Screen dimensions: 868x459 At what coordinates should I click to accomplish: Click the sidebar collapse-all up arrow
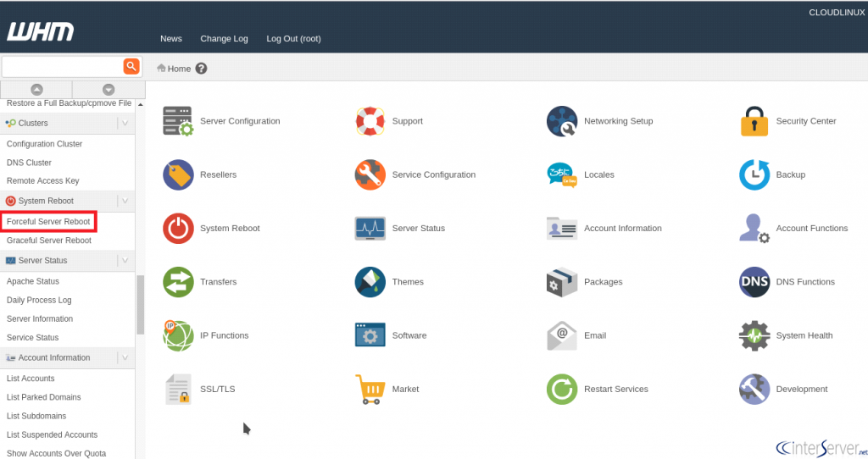pos(36,90)
